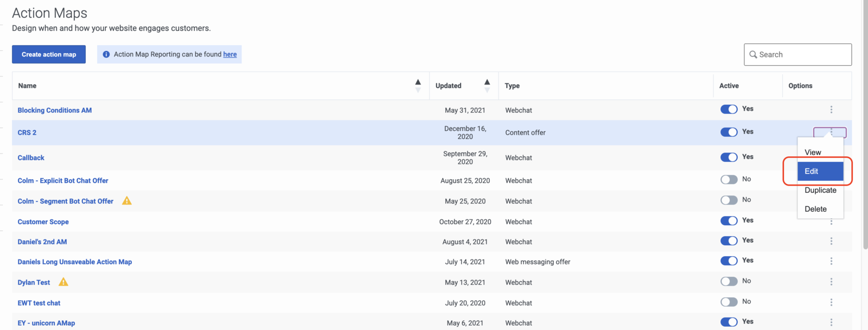Open Colm - Explicit Bot Chat Offer
Screen dimensions: 868x330
[x=63, y=180]
